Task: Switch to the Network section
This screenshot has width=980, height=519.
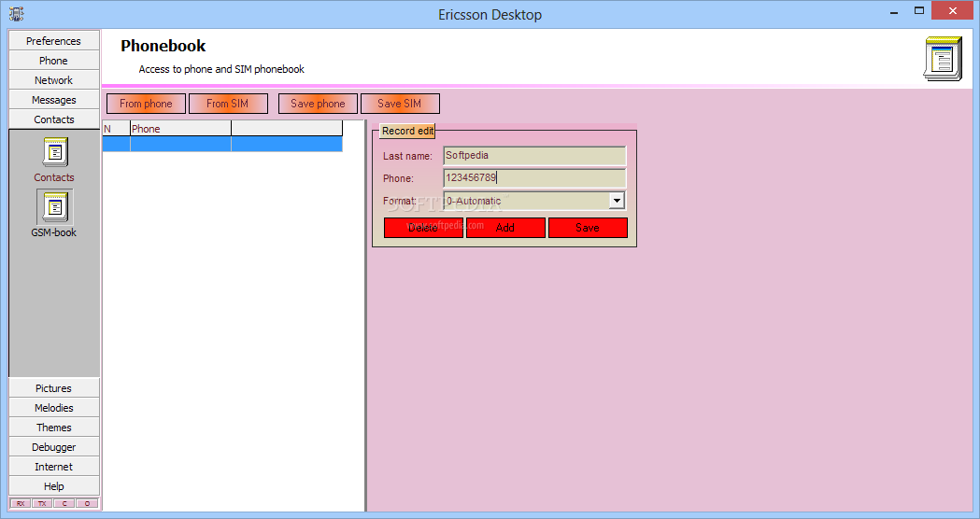Action: point(54,80)
